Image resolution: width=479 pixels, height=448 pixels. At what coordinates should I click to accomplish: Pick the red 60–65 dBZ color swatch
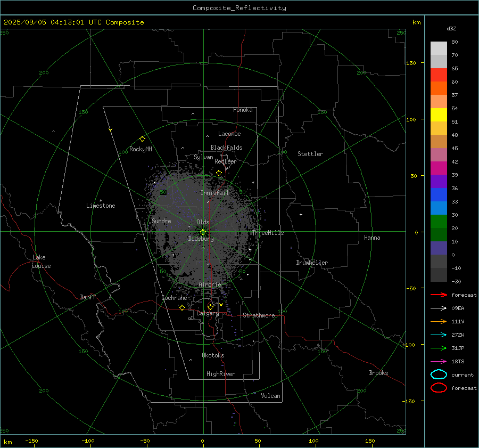[x=439, y=75]
